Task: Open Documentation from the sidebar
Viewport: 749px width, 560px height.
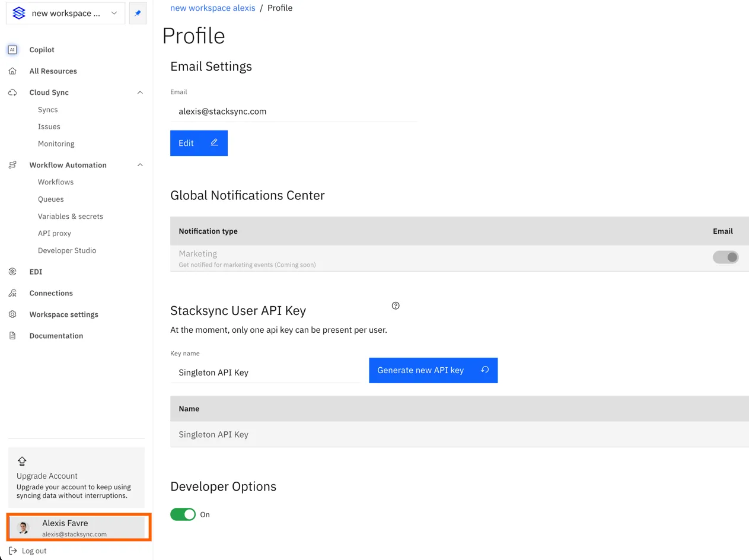Action: point(56,336)
